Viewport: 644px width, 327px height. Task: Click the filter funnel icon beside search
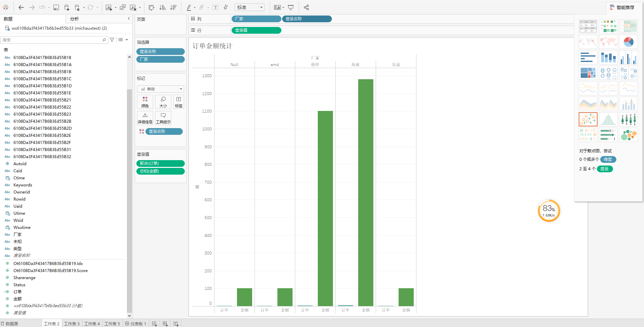[112, 40]
